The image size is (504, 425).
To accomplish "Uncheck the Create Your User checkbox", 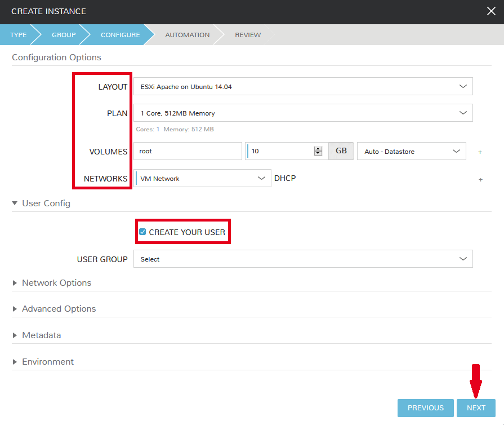I will pos(142,232).
